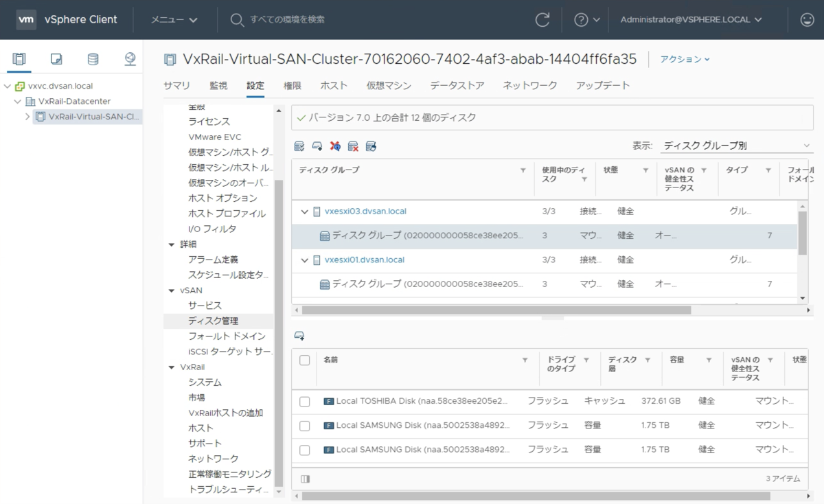Switch to the 仮想マシン tab
This screenshot has height=504, width=824.
pos(389,86)
